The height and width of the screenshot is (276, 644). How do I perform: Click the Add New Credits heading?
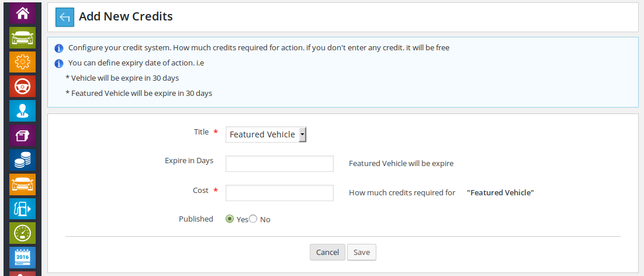(126, 16)
